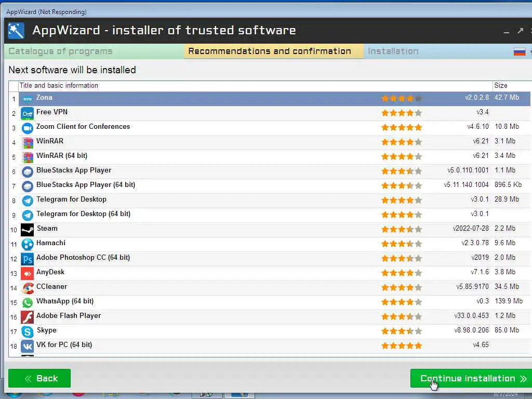Select the Skype row name
Viewport: 532px width, 399px height.
[47, 330]
